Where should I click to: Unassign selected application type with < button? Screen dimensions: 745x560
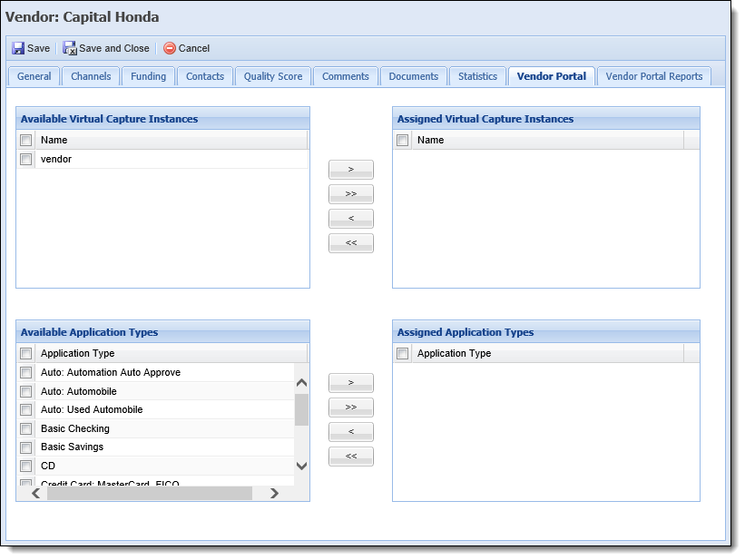pos(351,432)
